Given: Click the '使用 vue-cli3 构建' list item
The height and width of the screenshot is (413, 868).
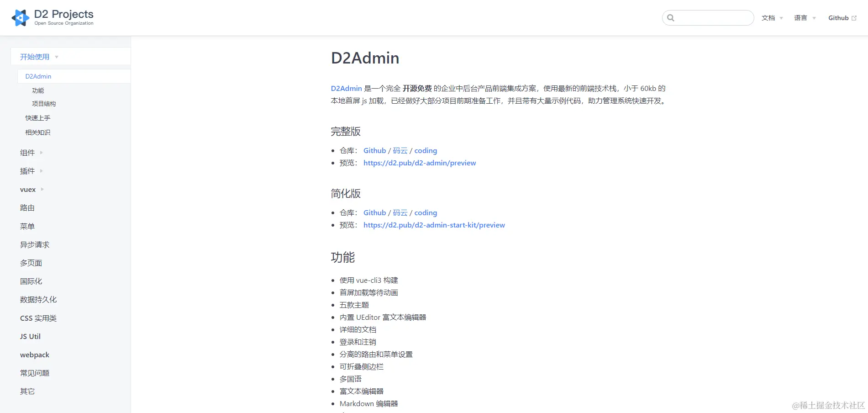Looking at the screenshot, I should pyautogui.click(x=368, y=280).
